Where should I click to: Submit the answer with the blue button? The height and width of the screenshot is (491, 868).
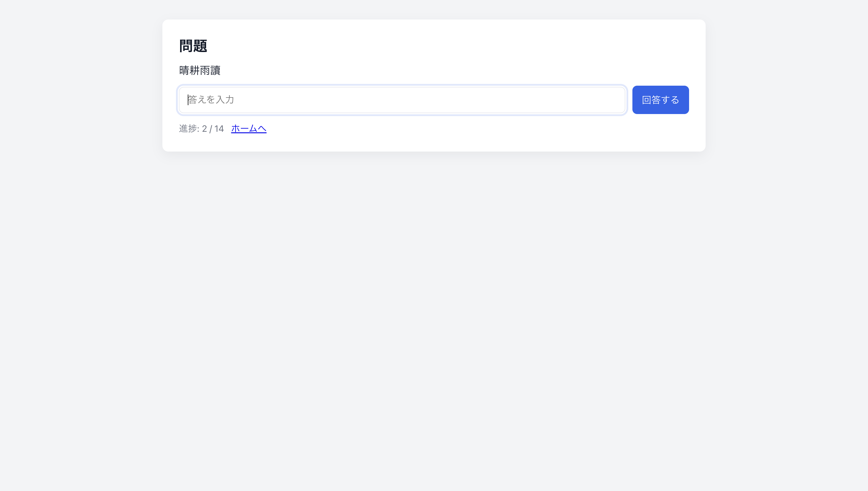(x=660, y=100)
